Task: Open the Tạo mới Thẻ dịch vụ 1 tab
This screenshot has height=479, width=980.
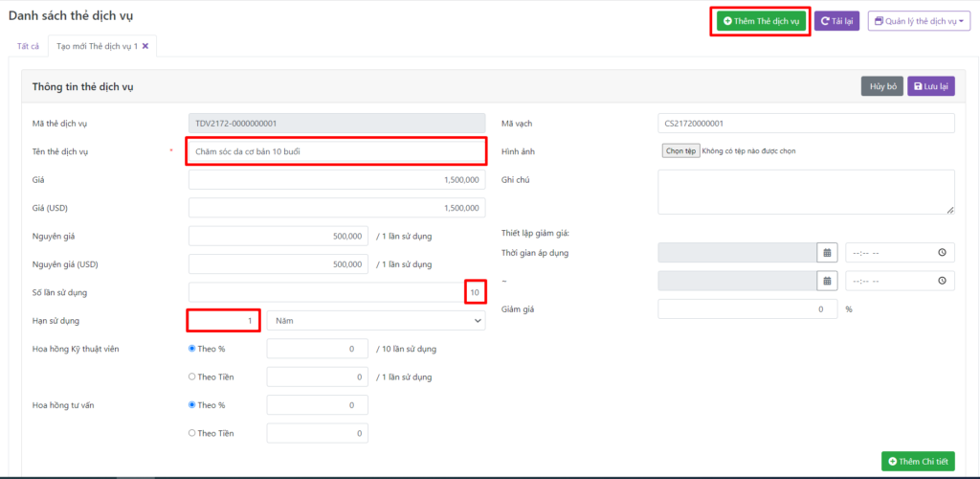Action: coord(96,46)
